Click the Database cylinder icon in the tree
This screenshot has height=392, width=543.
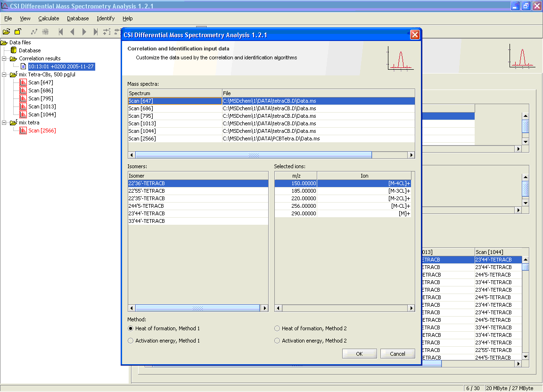[x=14, y=50]
